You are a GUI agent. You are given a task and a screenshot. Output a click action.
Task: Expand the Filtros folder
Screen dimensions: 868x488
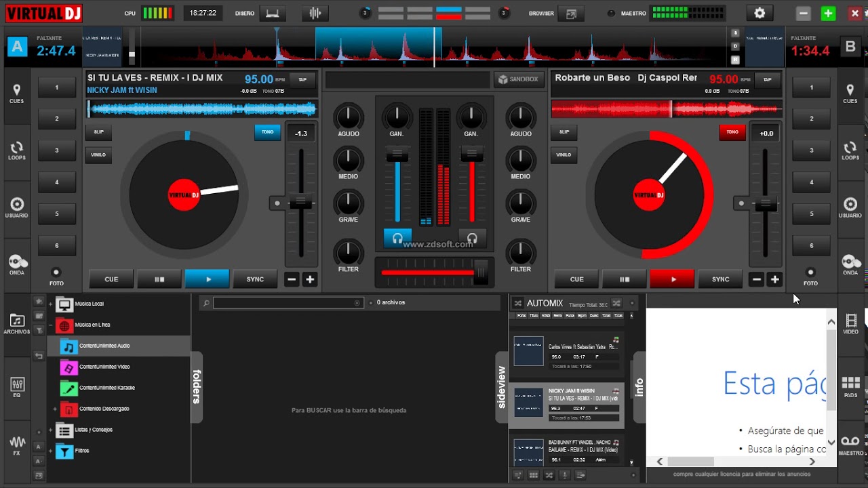(50, 451)
